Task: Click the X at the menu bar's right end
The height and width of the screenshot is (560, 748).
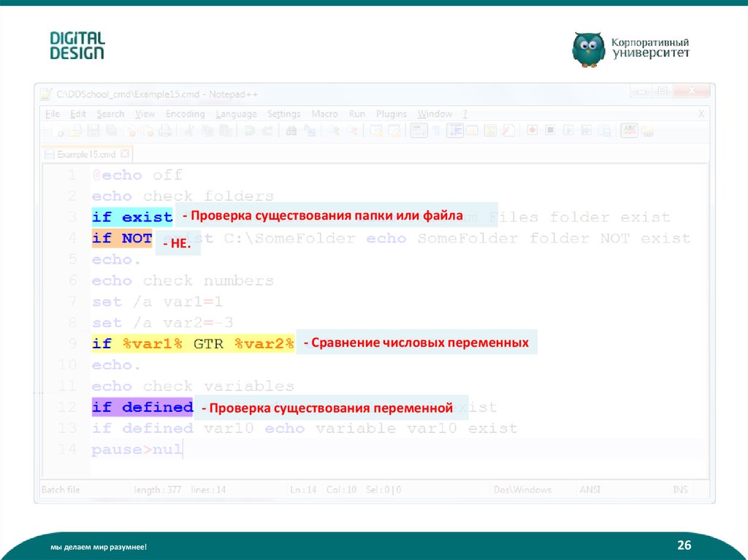Action: pos(701,114)
